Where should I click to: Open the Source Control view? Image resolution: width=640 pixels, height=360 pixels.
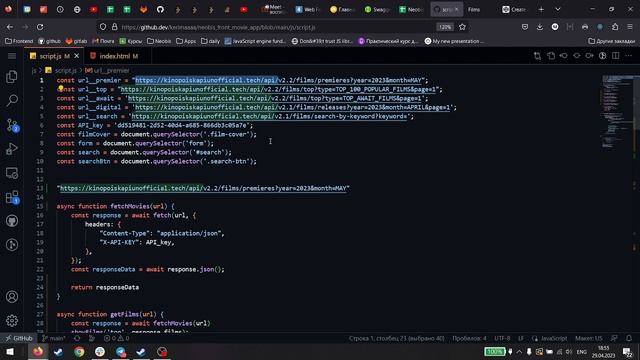(12, 125)
